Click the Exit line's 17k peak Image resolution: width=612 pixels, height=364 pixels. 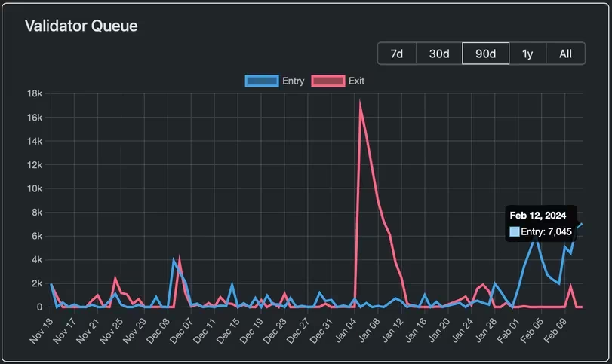coord(360,102)
